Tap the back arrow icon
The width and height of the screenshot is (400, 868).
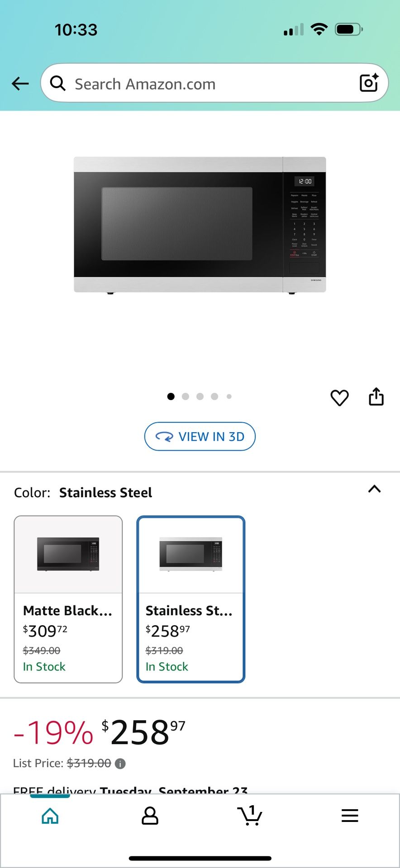[x=20, y=84]
